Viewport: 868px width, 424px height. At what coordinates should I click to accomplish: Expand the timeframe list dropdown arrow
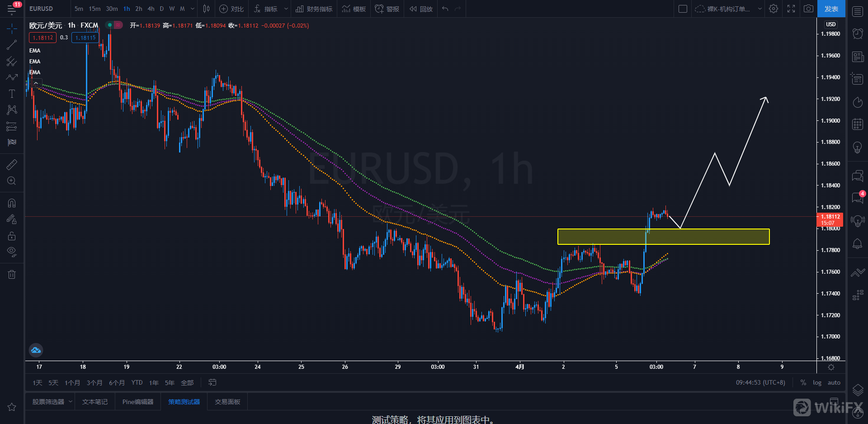click(x=193, y=9)
